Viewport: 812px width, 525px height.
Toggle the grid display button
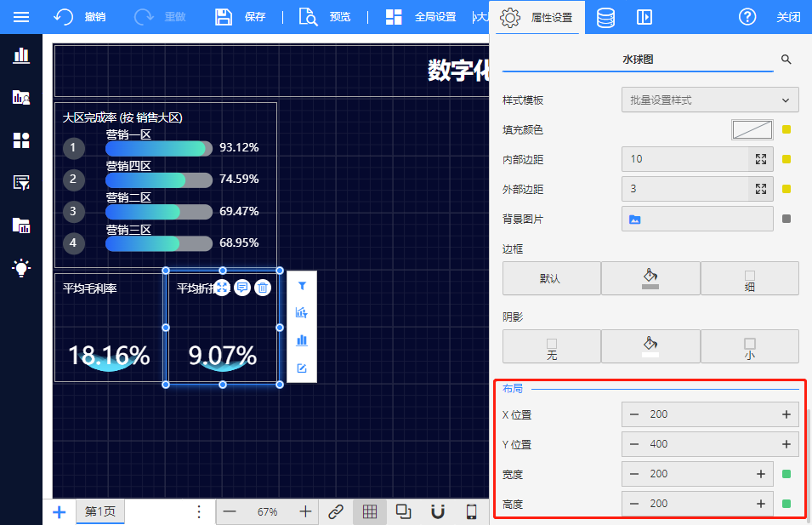[x=370, y=511]
